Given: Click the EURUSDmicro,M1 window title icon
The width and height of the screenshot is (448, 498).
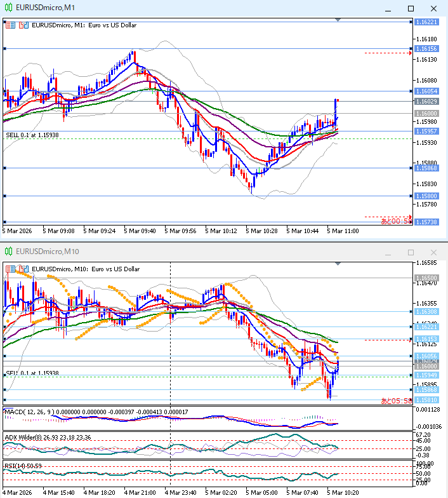Looking at the screenshot, I should [8, 8].
